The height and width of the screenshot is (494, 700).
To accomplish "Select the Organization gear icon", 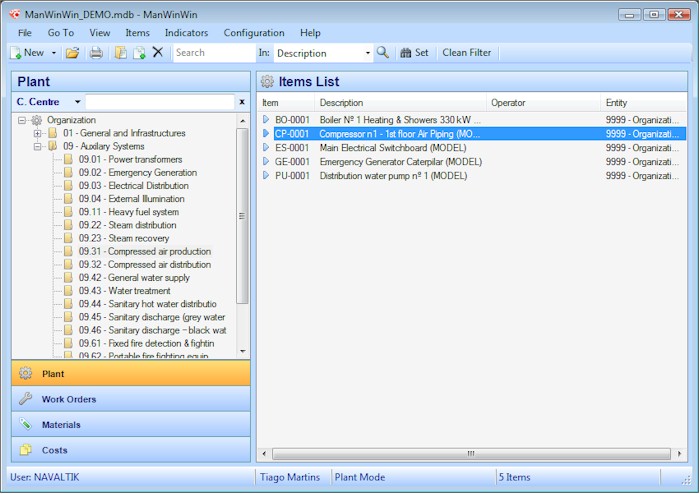I will tap(37, 120).
